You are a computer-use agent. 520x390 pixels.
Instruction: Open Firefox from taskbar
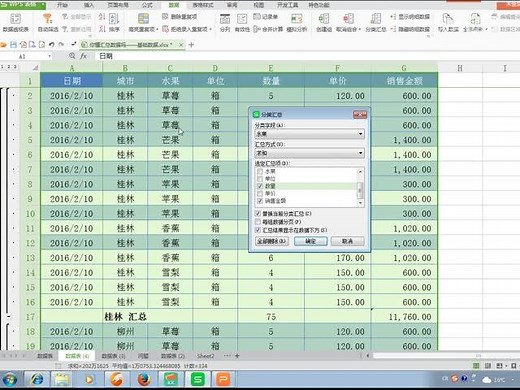coord(144,380)
